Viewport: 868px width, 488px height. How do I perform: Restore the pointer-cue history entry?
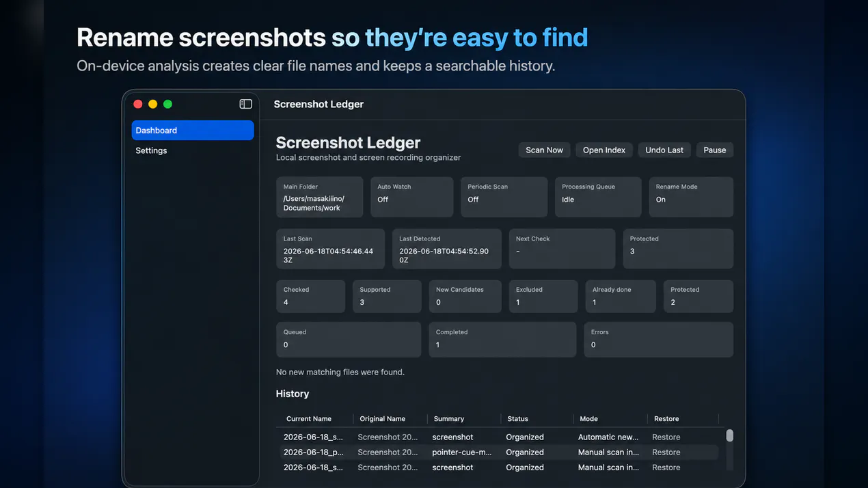pyautogui.click(x=666, y=452)
